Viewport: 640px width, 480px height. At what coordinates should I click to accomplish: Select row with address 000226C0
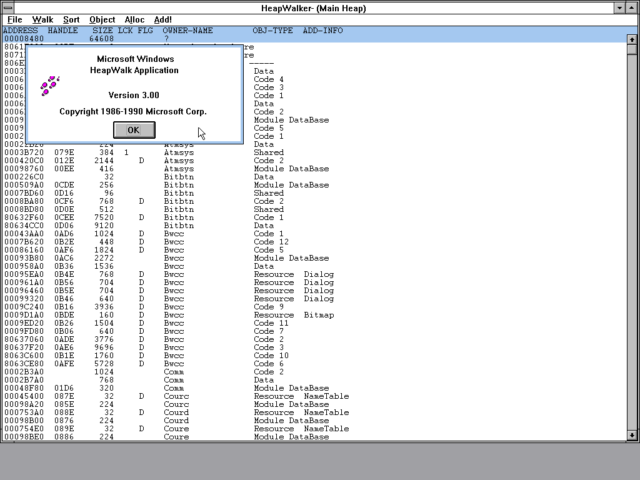tap(314, 177)
